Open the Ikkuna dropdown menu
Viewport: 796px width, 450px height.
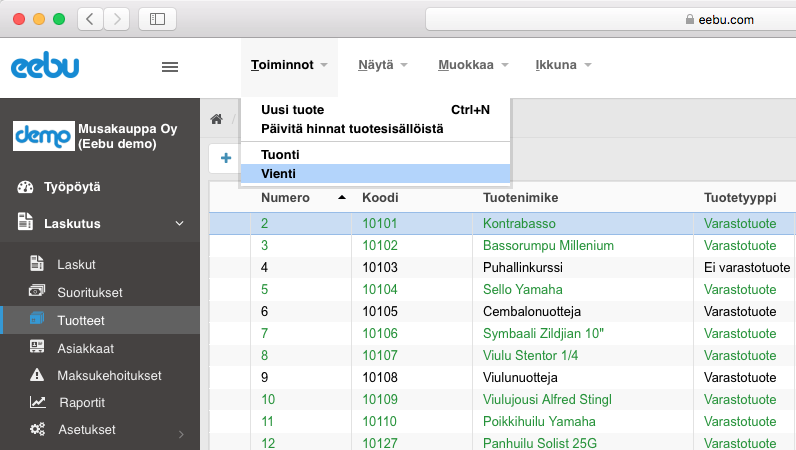[563, 66]
